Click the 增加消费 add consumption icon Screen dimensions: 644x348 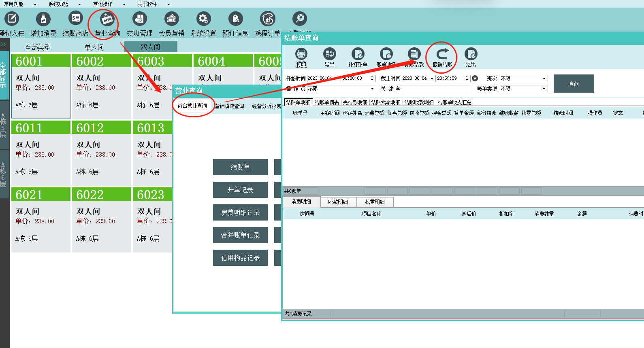pyautogui.click(x=43, y=19)
